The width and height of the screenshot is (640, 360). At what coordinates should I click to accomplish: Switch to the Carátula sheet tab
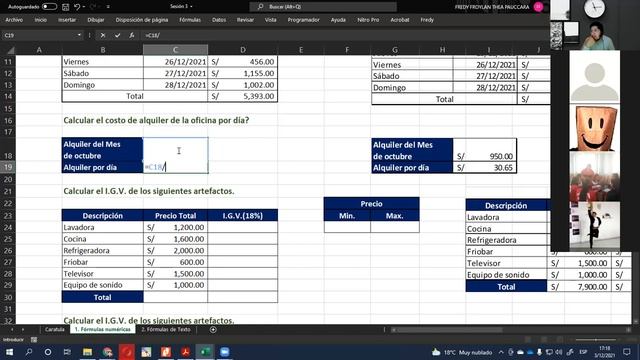[x=55, y=329]
